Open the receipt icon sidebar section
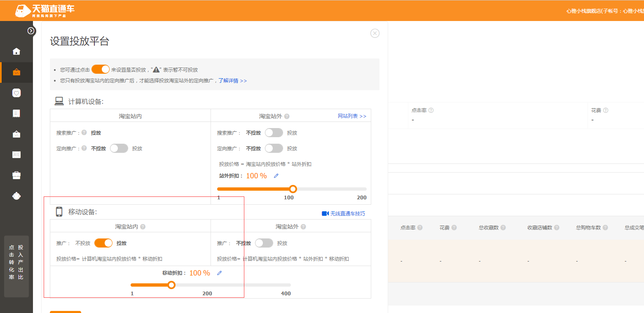 pos(16,114)
